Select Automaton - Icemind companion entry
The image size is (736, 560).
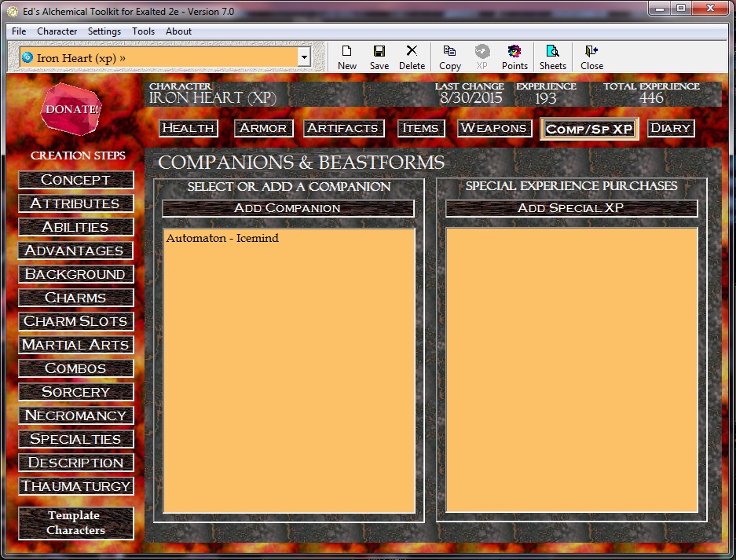point(222,238)
